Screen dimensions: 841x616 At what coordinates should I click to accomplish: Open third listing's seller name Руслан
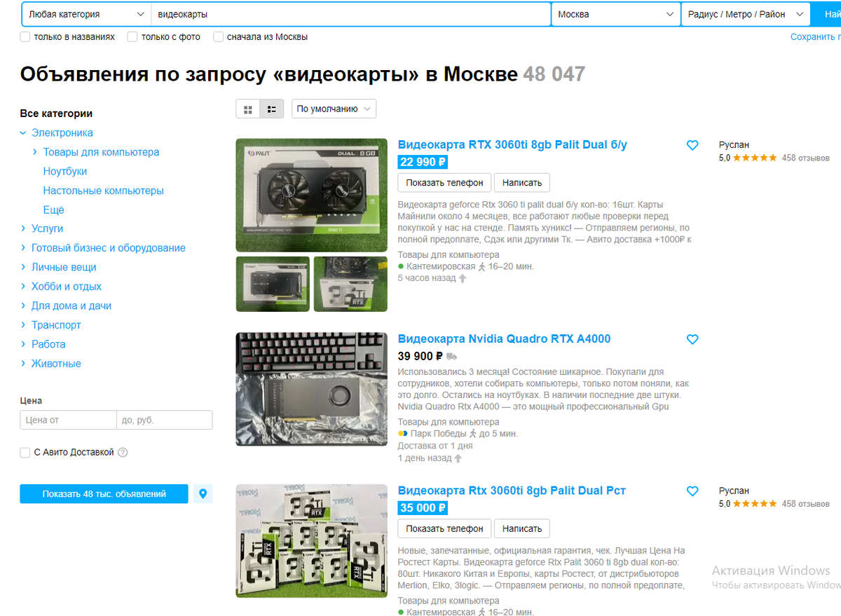(x=734, y=491)
